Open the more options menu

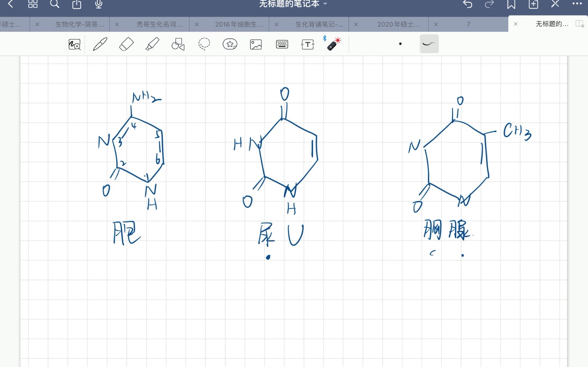click(577, 4)
